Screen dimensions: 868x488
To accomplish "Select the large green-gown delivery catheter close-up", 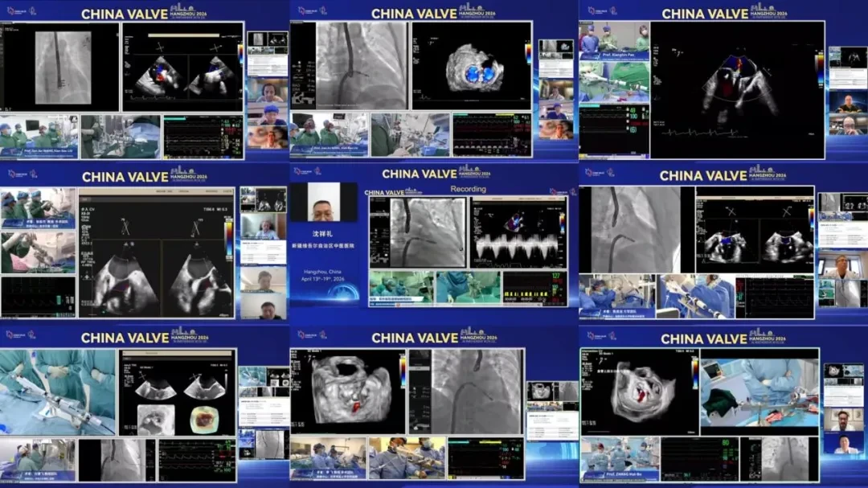I will click(x=58, y=392).
